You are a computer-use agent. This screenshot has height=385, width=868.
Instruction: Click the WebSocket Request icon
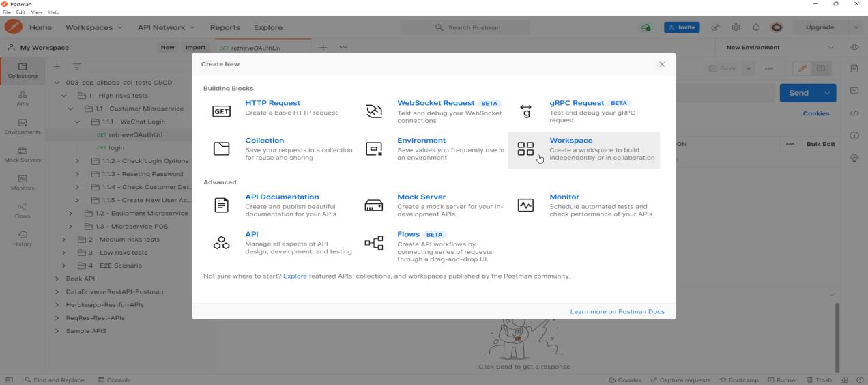(374, 112)
